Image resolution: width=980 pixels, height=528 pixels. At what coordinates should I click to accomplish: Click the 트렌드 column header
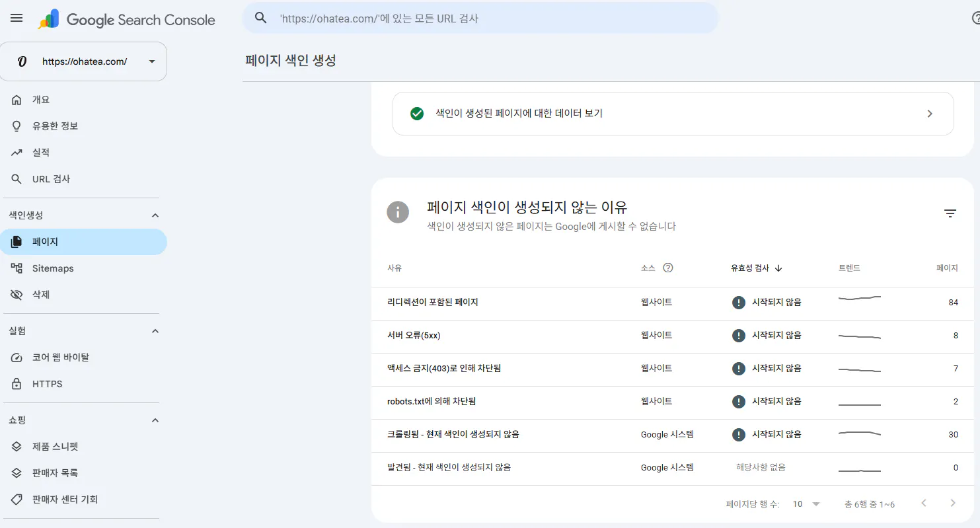coord(849,268)
